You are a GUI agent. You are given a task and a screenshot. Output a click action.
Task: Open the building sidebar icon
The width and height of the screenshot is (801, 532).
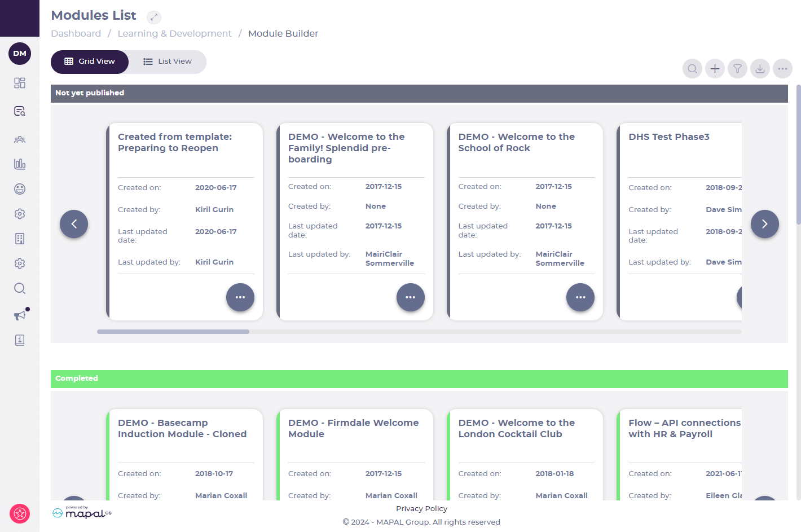coord(20,239)
